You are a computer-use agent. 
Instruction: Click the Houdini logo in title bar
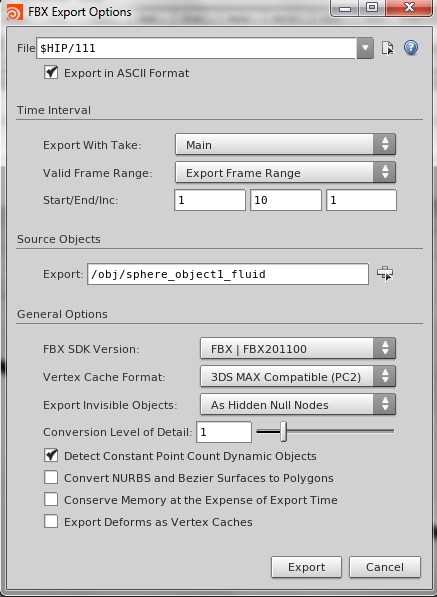pos(14,12)
